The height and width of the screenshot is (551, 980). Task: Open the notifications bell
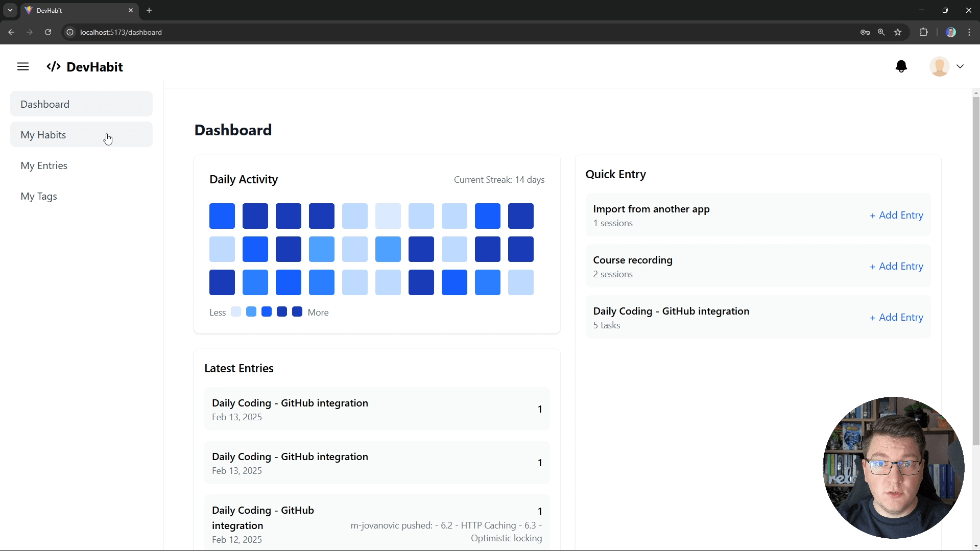(901, 66)
